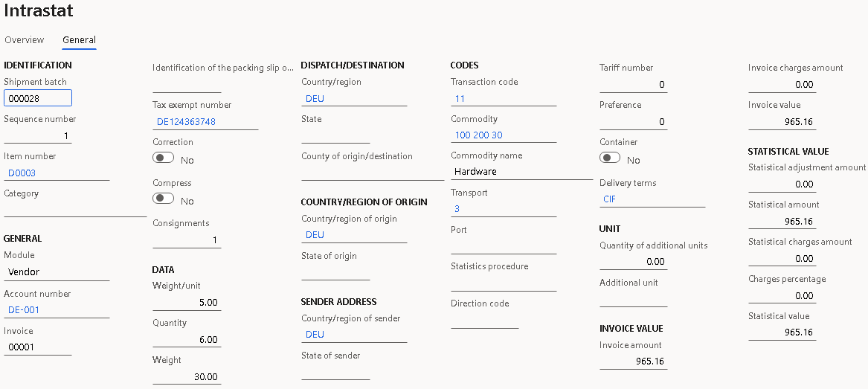This screenshot has height=389, width=868.
Task: Switch to the Overview tab
Action: (25, 40)
